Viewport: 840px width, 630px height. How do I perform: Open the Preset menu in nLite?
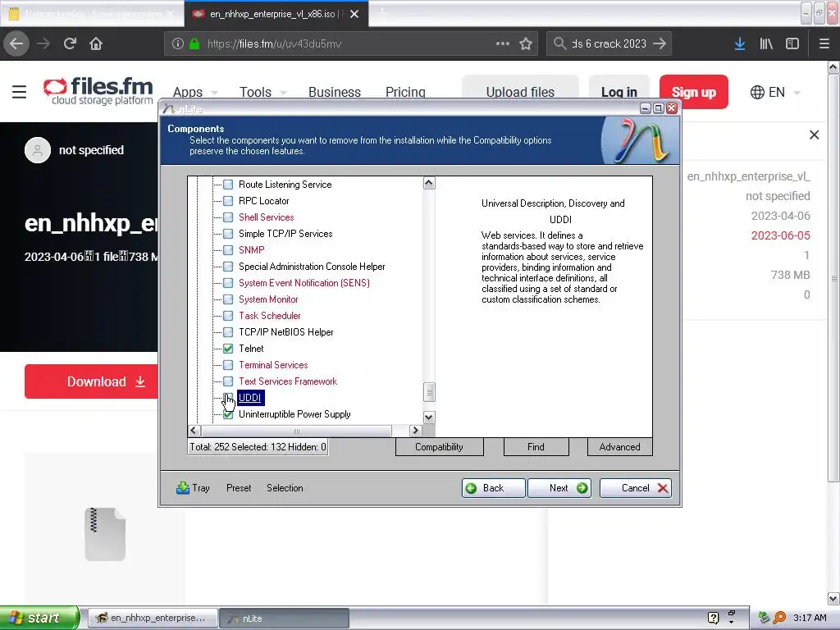coord(239,488)
